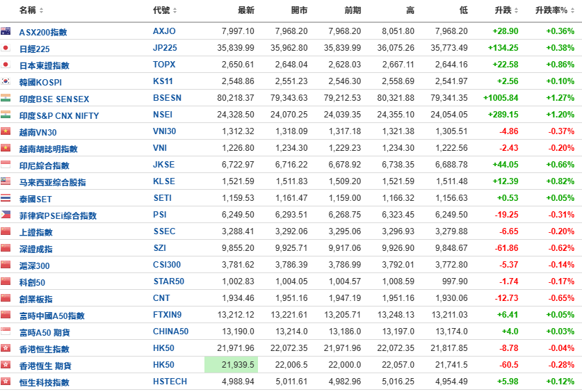The width and height of the screenshot is (582, 392).
Task: Click the Australia flag icon beside ASX200指數
Action: [x=6, y=31]
